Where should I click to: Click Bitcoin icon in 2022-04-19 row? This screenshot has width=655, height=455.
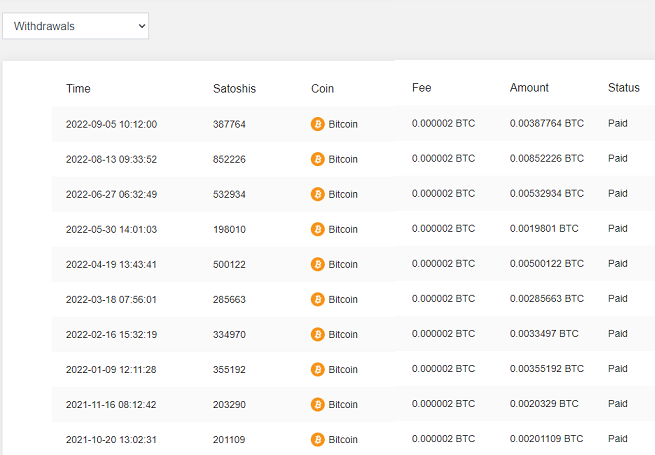[x=317, y=264]
